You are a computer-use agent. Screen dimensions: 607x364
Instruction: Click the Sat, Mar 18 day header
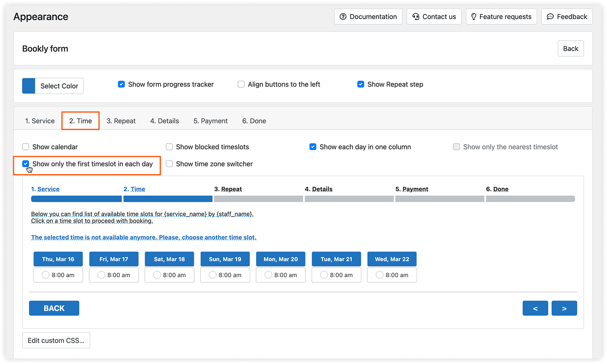pos(169,259)
